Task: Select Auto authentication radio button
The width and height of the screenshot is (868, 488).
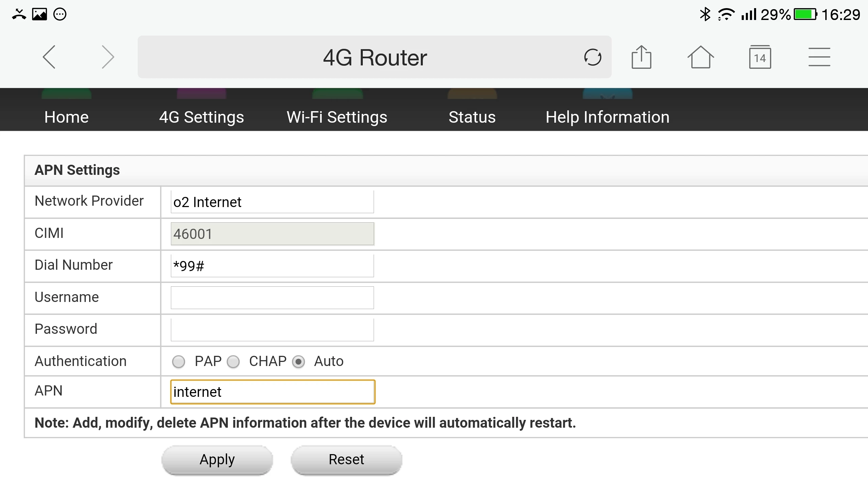Action: pos(298,362)
